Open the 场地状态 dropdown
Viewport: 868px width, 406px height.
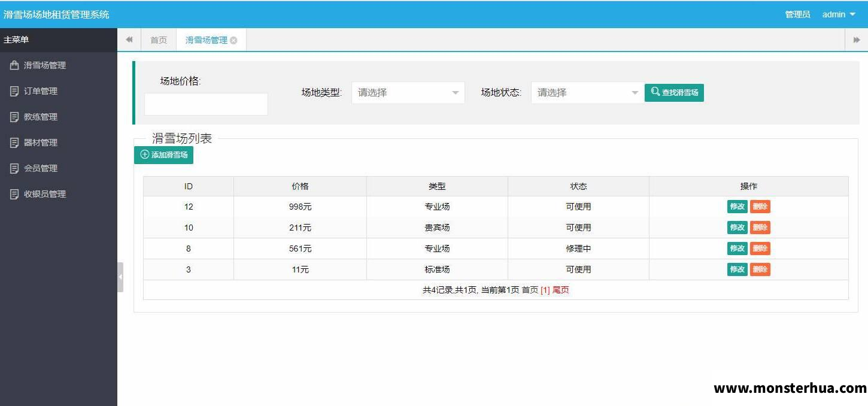tap(587, 93)
